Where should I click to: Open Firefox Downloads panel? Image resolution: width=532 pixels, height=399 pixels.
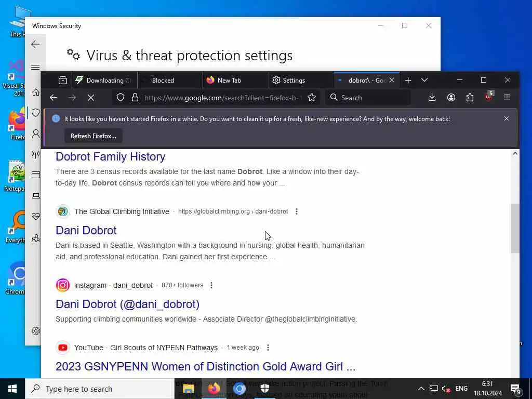(x=432, y=98)
